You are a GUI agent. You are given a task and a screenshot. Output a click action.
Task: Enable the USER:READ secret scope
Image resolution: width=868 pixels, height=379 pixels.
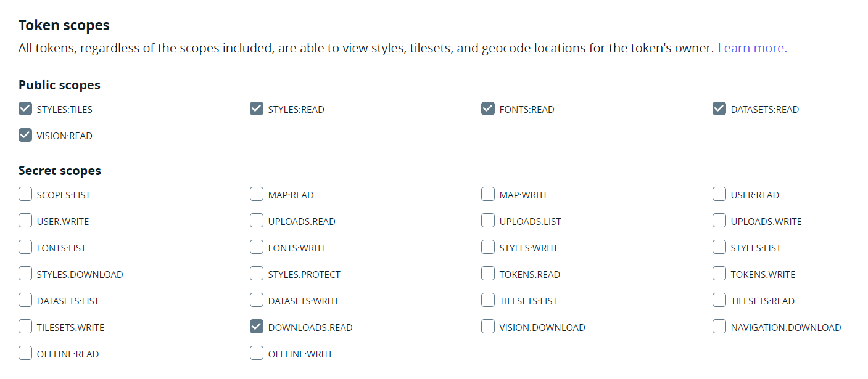(719, 195)
